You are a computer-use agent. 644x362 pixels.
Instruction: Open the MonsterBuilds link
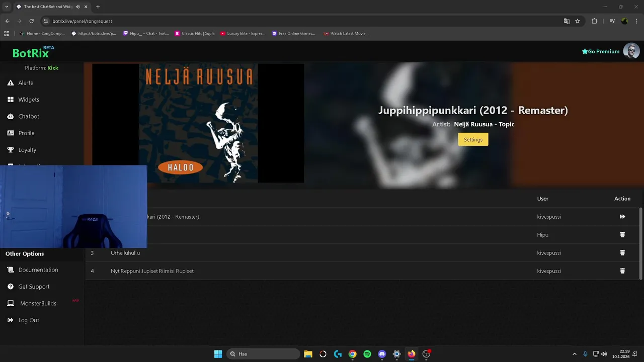32,303
